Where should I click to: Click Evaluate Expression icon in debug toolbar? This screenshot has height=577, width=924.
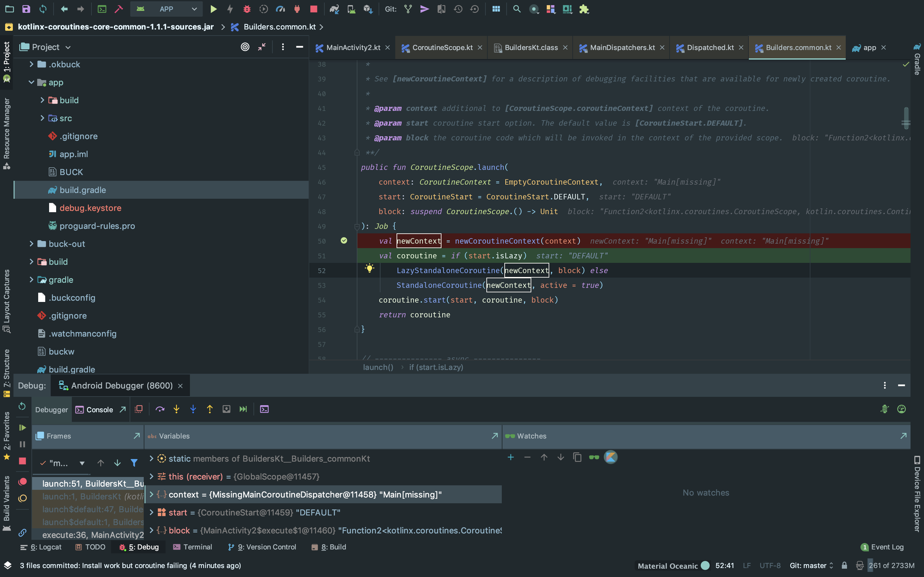click(264, 409)
